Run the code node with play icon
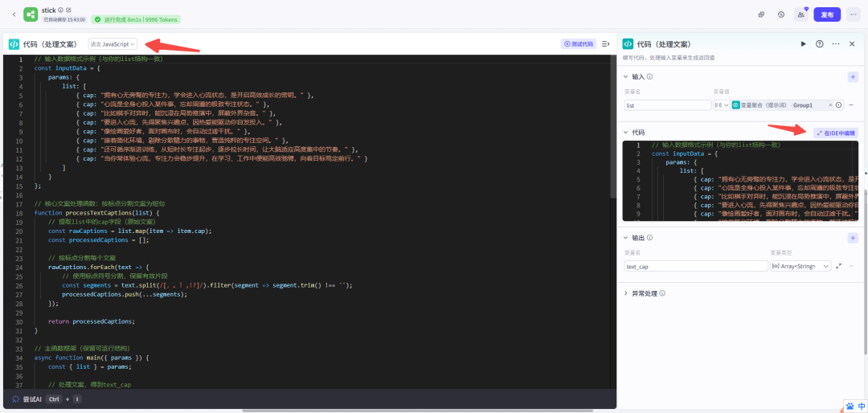Image resolution: width=868 pixels, height=413 pixels. [803, 44]
